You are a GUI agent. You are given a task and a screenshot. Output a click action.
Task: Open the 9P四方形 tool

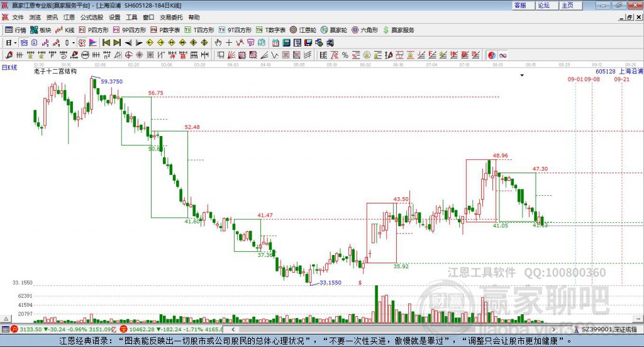(x=130, y=30)
